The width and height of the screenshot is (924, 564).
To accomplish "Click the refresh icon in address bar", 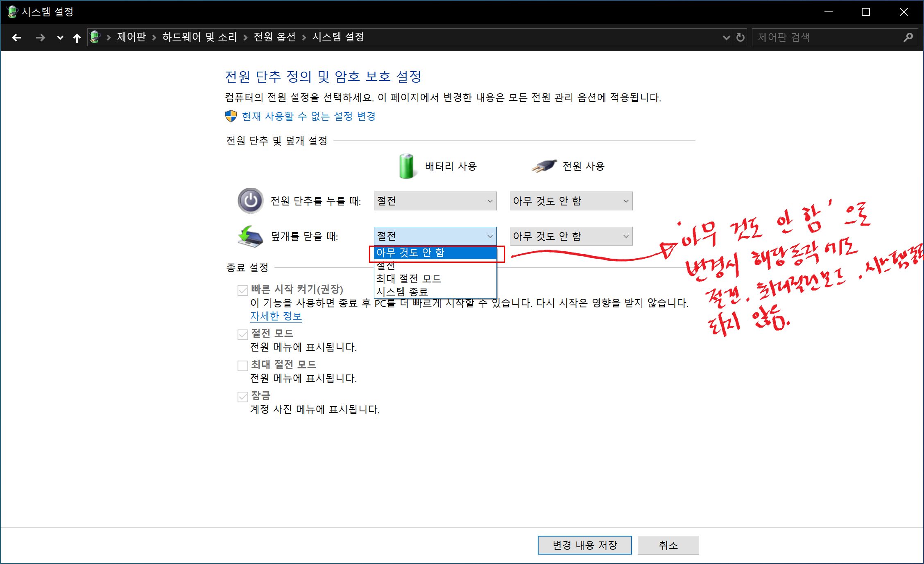I will (740, 38).
